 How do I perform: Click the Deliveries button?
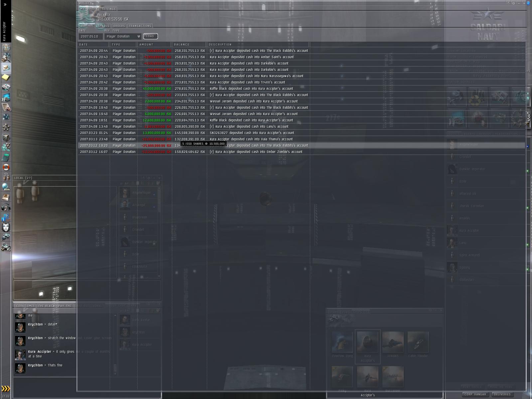pos(502,394)
